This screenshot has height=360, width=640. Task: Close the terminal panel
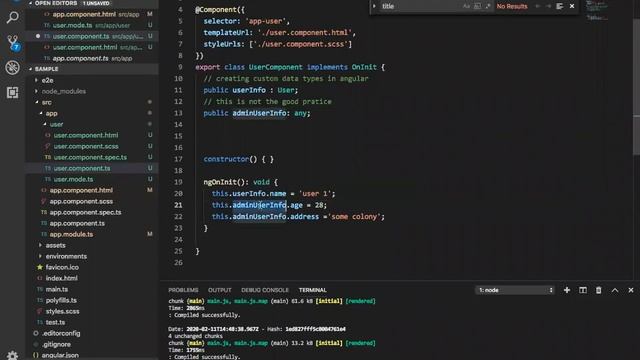tap(631, 290)
